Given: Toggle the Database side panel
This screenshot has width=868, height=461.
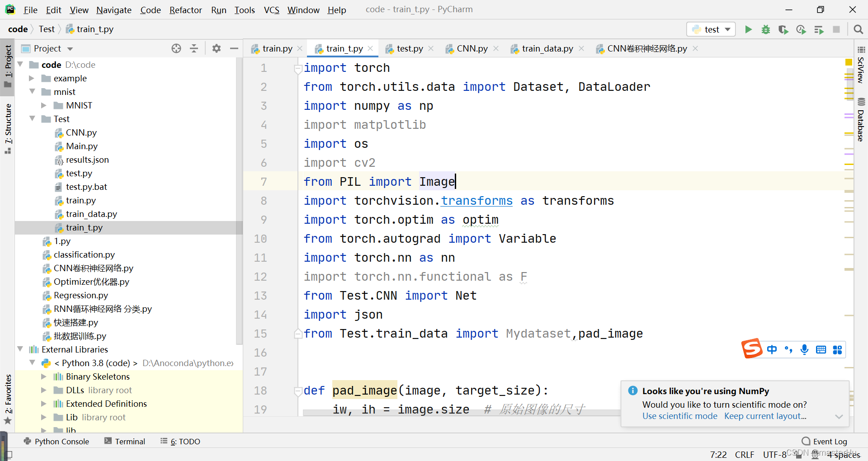Looking at the screenshot, I should click(861, 119).
